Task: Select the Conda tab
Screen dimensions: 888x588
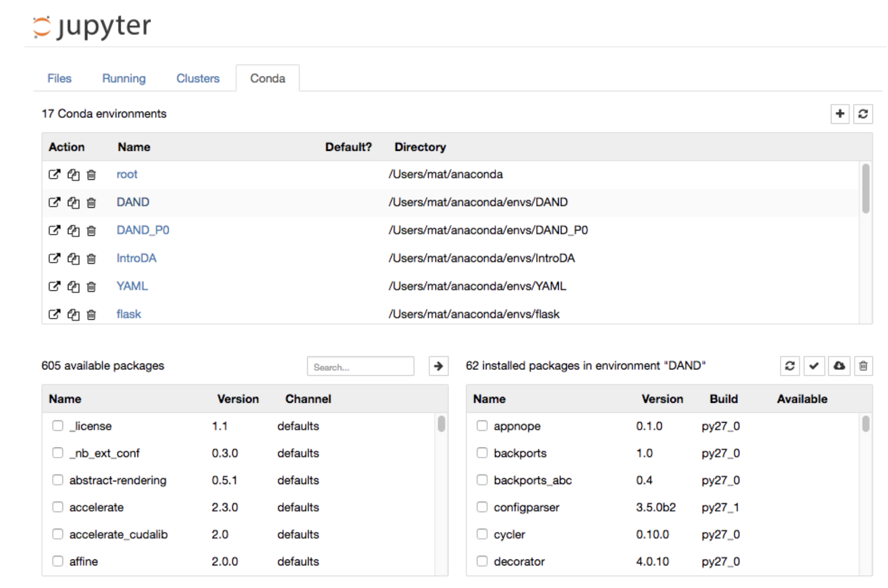Action: 268,79
